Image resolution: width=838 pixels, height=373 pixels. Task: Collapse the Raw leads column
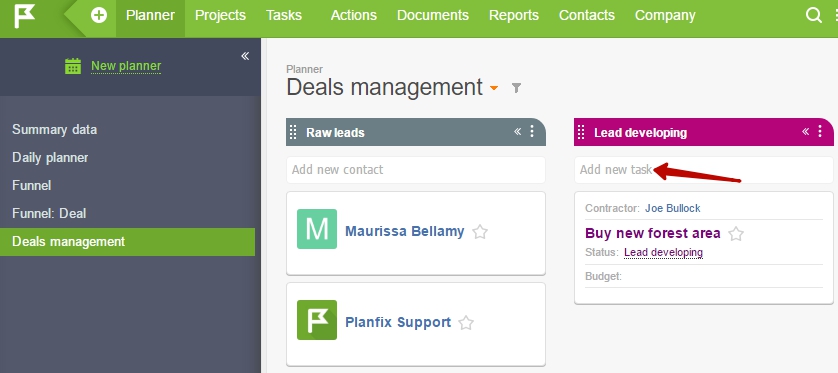517,131
